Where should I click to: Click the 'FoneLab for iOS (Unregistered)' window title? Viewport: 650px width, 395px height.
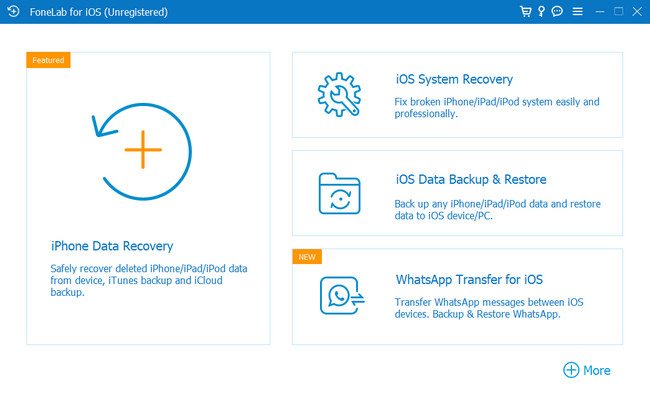(x=99, y=12)
